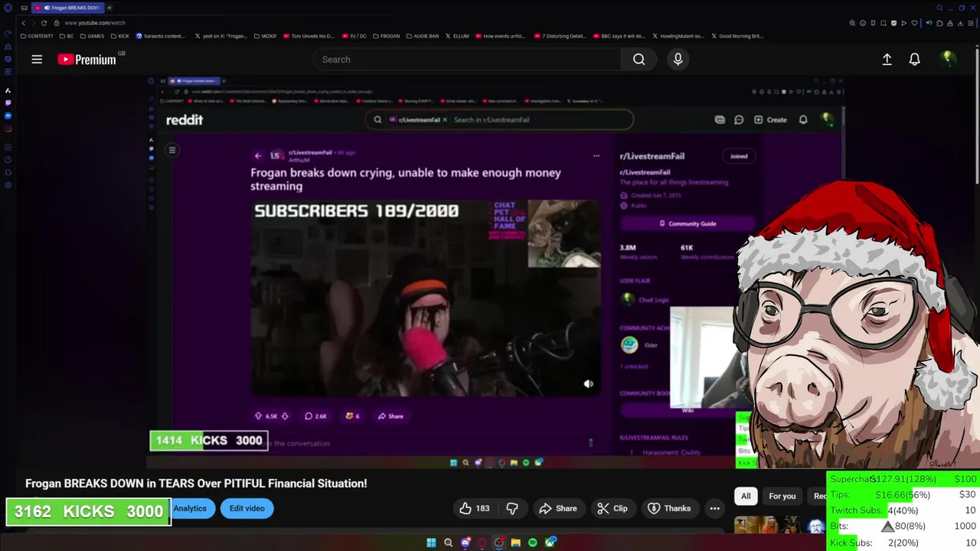The height and width of the screenshot is (551, 980).
Task: Click the YouTube search magnifier button
Action: (639, 59)
